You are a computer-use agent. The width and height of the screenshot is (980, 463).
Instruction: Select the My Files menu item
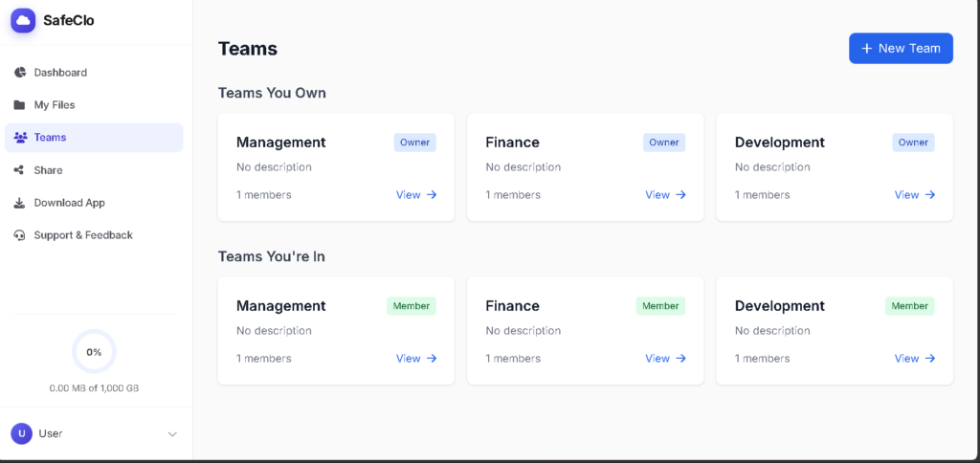tap(94, 105)
